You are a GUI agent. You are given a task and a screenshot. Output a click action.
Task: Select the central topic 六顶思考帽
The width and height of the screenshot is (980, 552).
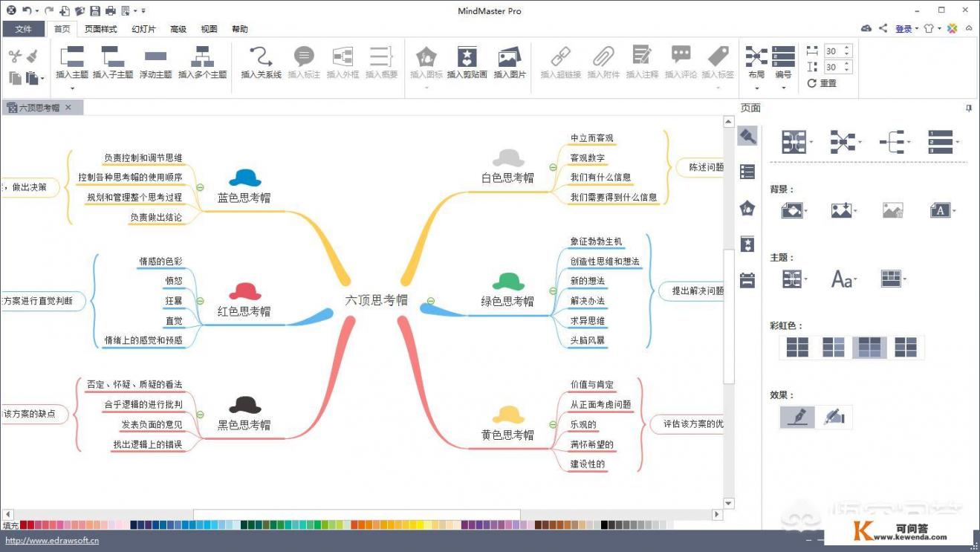377,300
